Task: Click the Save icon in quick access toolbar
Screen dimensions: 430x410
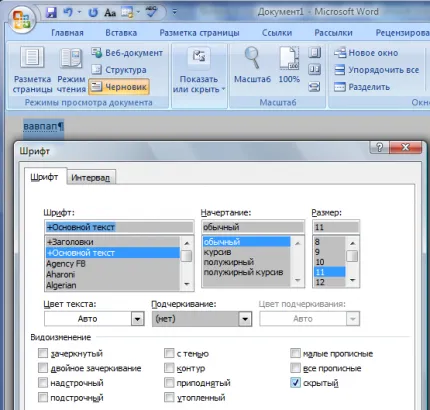Action: (x=51, y=13)
